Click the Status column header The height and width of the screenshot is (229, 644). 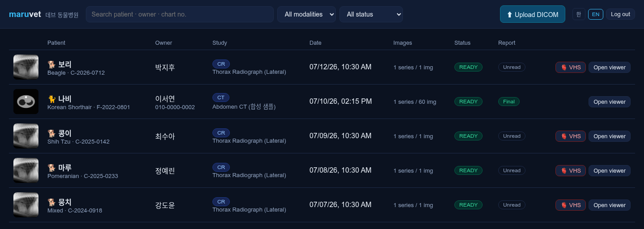(x=462, y=43)
